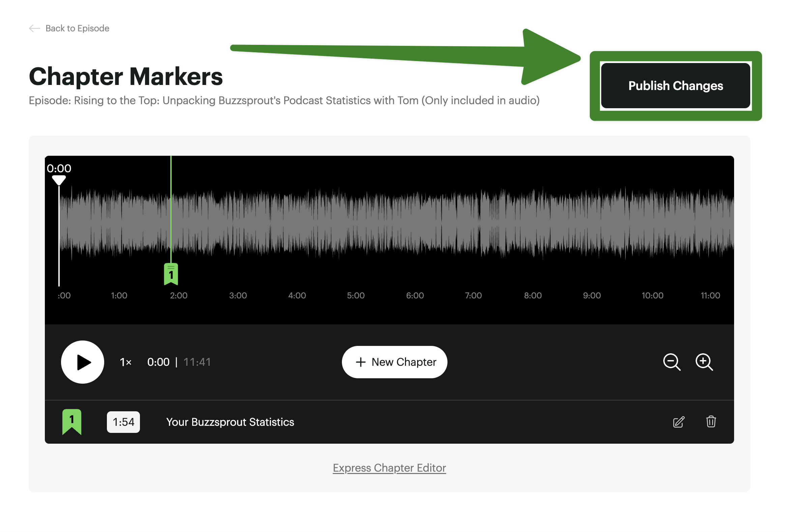Click the 11:41 total duration text
This screenshot has height=532, width=785.
tap(197, 362)
